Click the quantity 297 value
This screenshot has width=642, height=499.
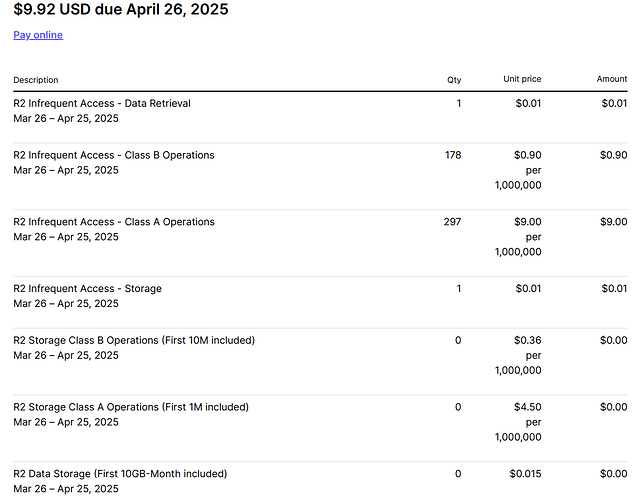(x=452, y=222)
